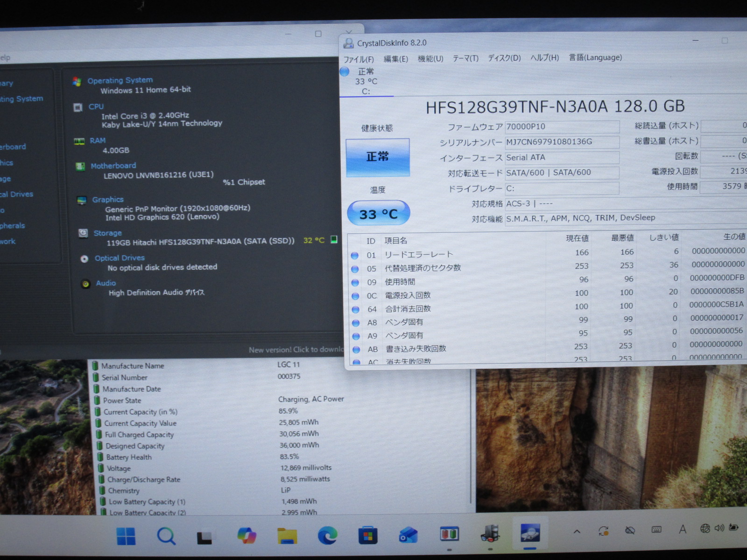Screen dimensions: 747x560
Task: Open the ファイル(F) menu
Action: pyautogui.click(x=359, y=59)
